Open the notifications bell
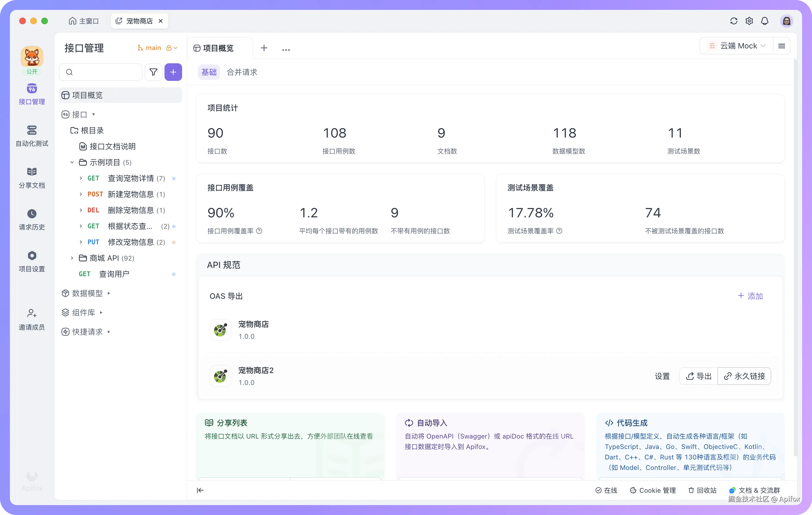 point(764,21)
